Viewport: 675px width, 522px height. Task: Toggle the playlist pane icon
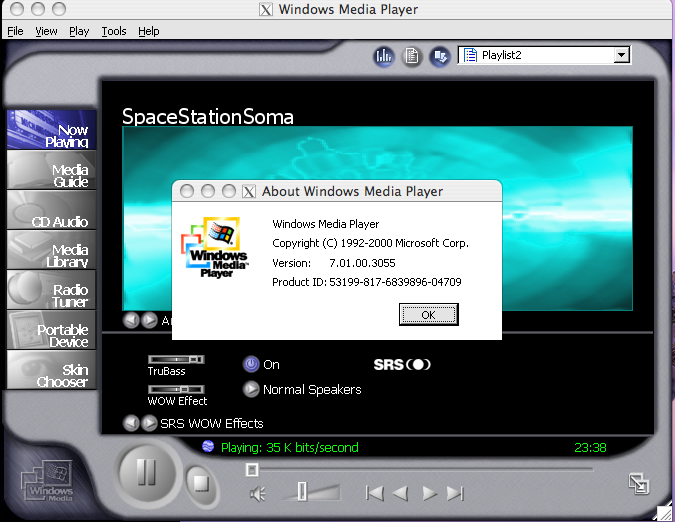click(x=412, y=56)
